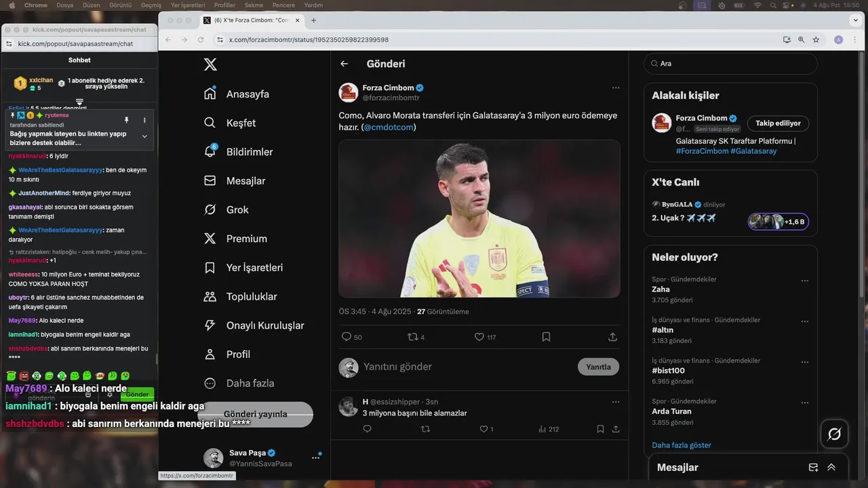This screenshot has height=488, width=868.
Task: Open Anasayfa home in sidebar
Action: tap(237, 94)
